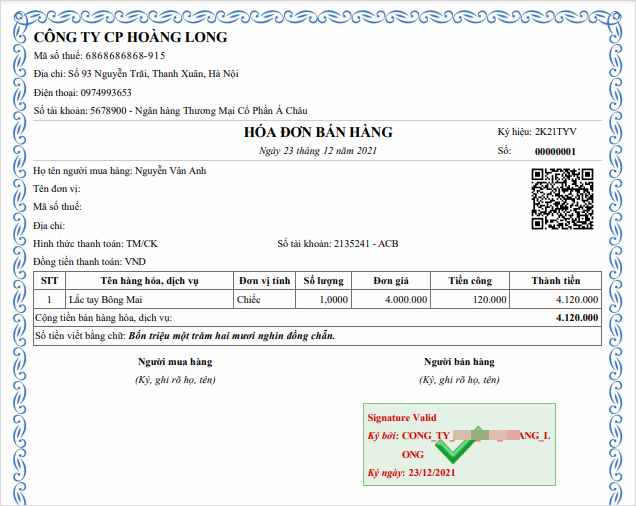The image size is (636, 506).
Task: Click the Signature Valid stamp box
Action: click(459, 444)
